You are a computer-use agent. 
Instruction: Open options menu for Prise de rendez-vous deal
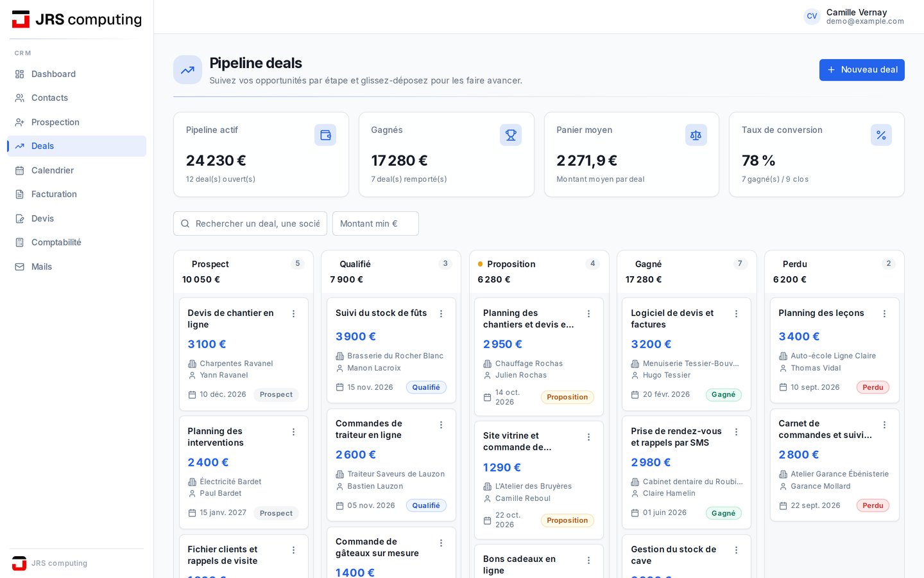[x=736, y=432]
